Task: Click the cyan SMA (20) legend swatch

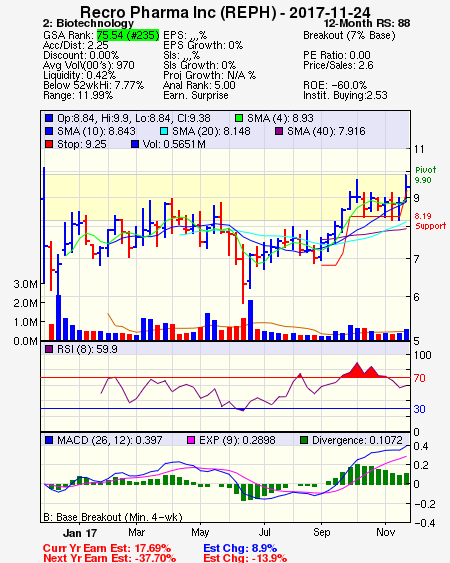Action: [164, 131]
